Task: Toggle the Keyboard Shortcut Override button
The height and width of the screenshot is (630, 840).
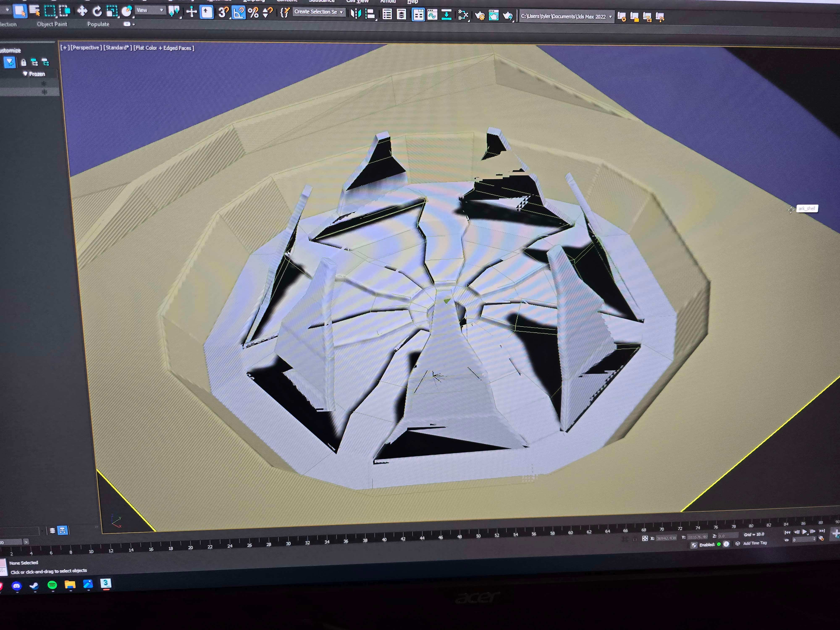Action: pyautogui.click(x=207, y=12)
